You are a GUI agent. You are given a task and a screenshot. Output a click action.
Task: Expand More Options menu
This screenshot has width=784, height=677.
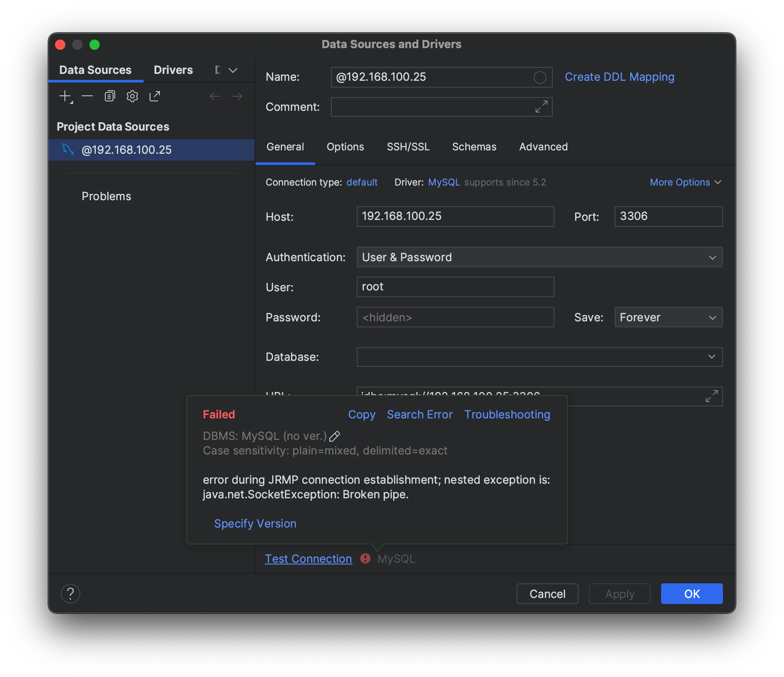pos(685,183)
